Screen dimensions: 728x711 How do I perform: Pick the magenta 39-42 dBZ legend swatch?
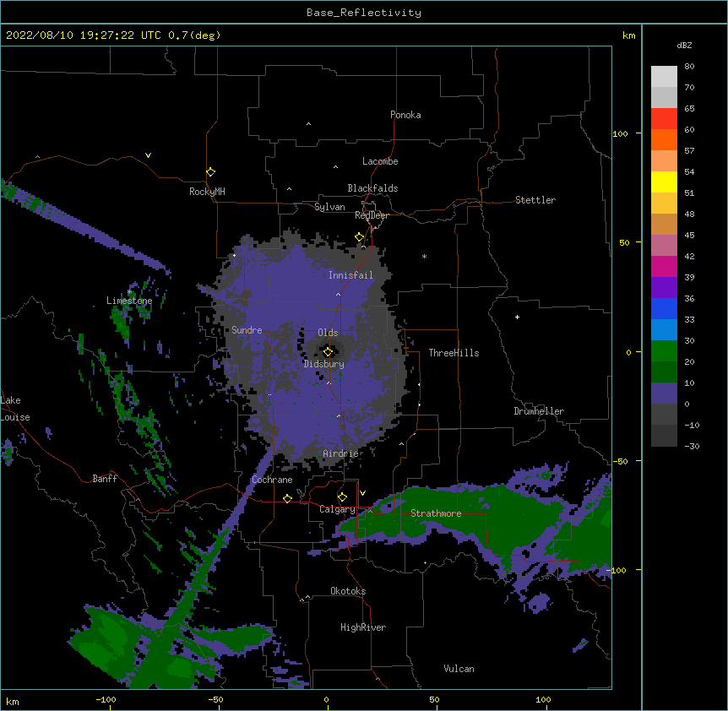(x=664, y=266)
